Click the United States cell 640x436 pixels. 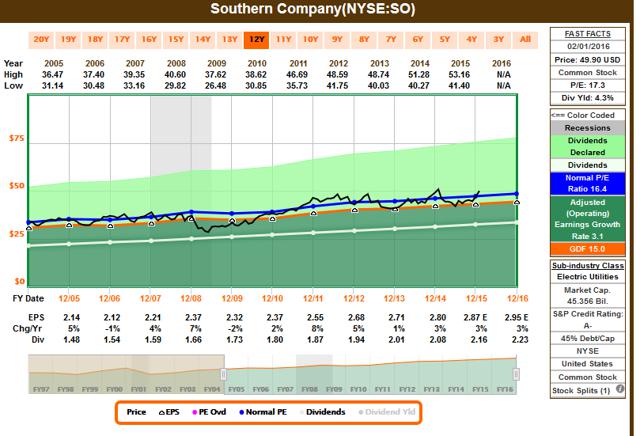click(588, 364)
